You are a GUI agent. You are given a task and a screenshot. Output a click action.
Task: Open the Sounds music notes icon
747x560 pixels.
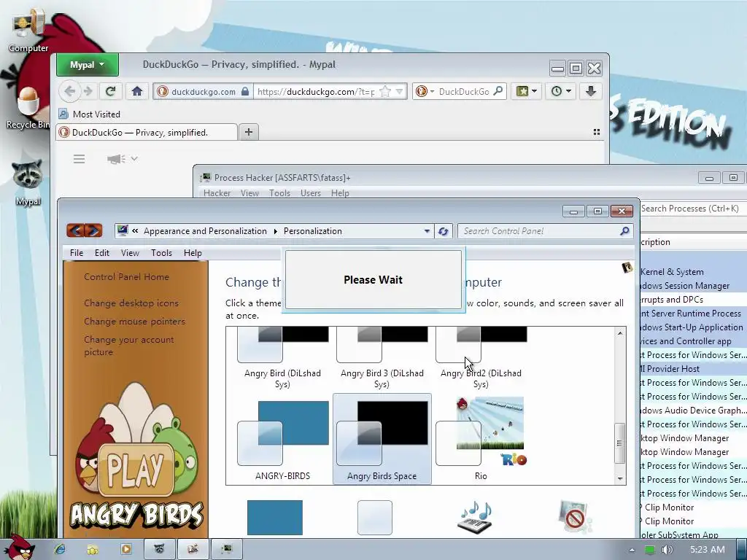[x=474, y=518]
